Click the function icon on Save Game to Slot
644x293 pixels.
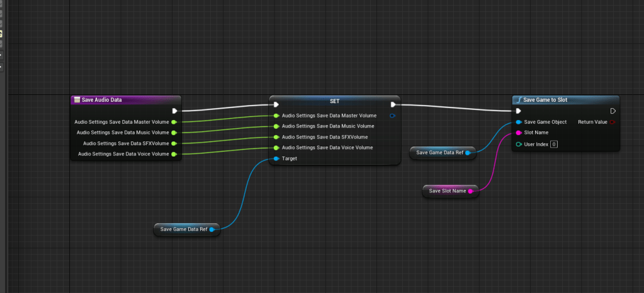(518, 99)
